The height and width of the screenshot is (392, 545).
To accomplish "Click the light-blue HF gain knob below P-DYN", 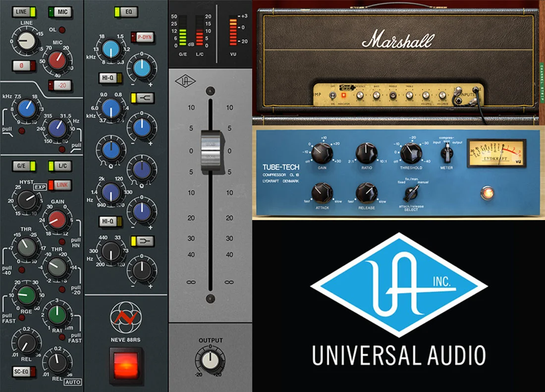I will coord(142,68).
